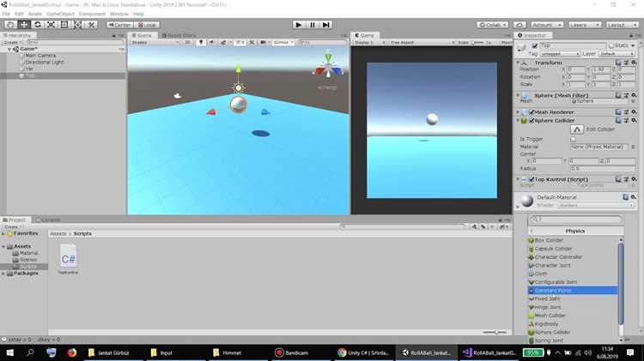This screenshot has height=361, width=644.
Task: Enable the Is Trigger checkbox
Action: point(573,139)
